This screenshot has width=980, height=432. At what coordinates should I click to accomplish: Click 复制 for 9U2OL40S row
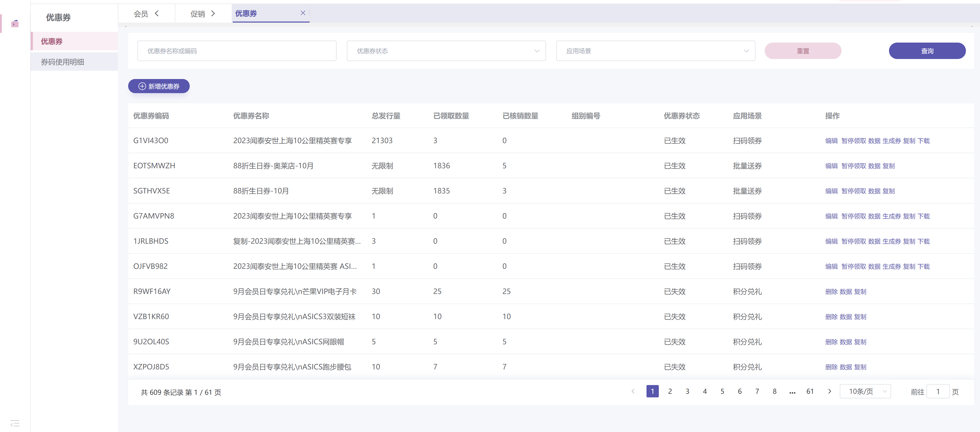(860, 342)
